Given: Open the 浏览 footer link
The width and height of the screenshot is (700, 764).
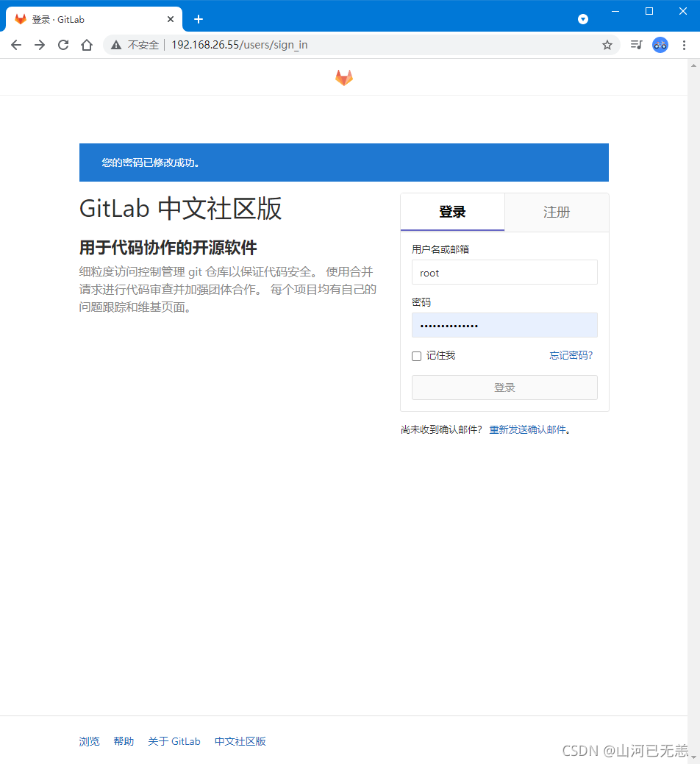Looking at the screenshot, I should point(89,741).
